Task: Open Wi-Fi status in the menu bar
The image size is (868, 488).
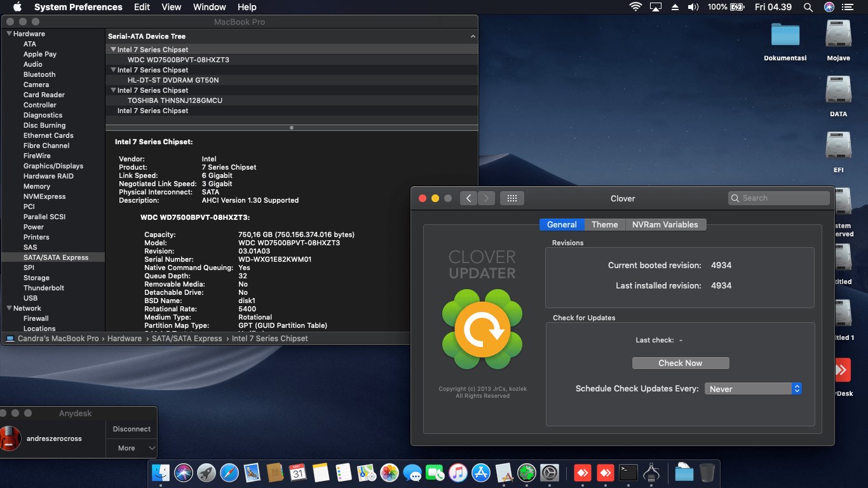Action: point(635,7)
